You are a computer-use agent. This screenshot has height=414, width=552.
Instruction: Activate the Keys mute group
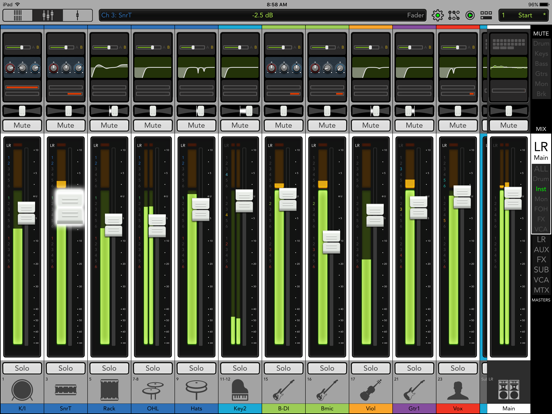(x=541, y=54)
